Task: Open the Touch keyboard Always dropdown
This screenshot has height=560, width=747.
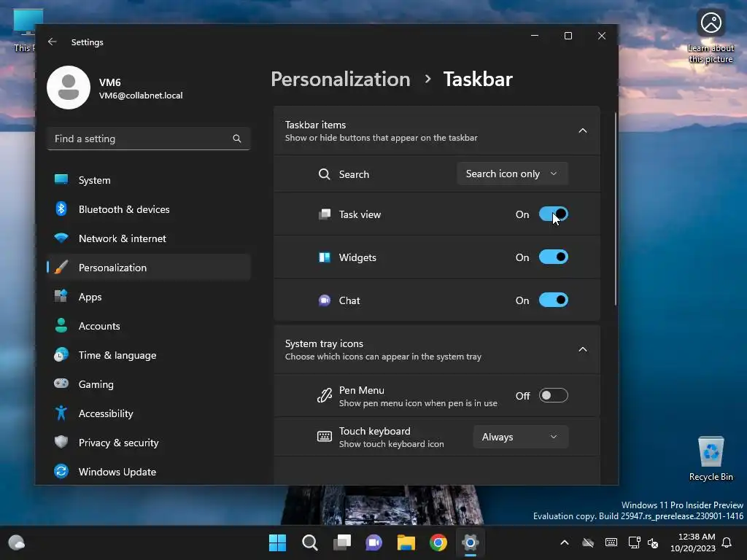Action: [520, 437]
